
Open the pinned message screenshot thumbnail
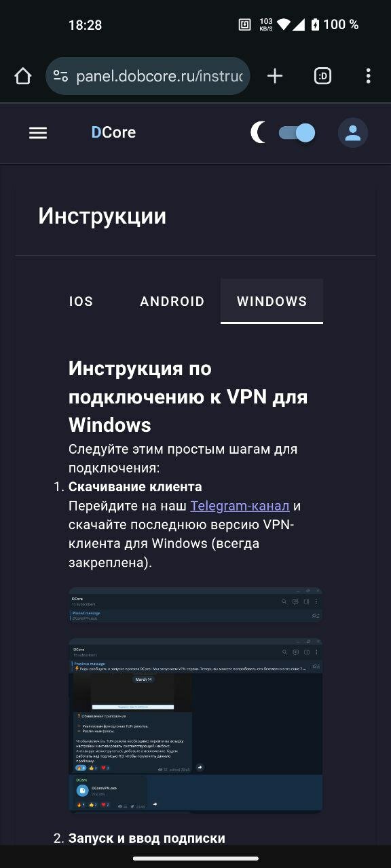[x=195, y=605]
